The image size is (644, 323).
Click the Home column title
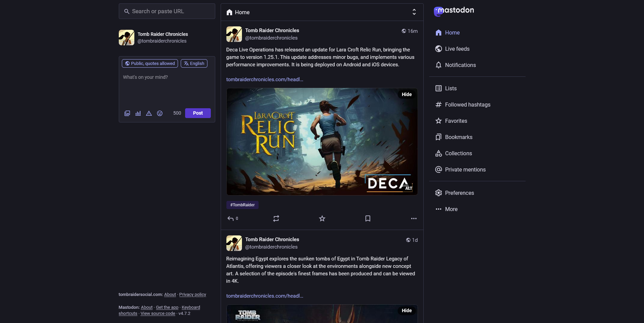[x=242, y=12]
